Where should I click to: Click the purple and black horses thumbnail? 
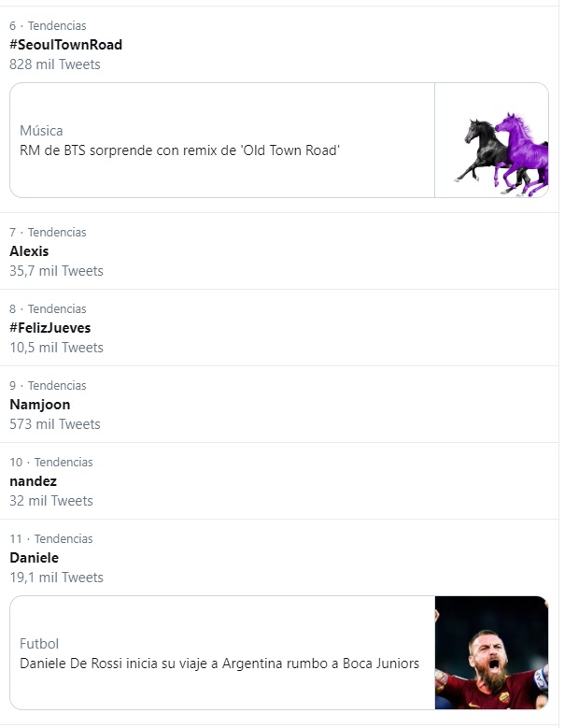coord(492,140)
